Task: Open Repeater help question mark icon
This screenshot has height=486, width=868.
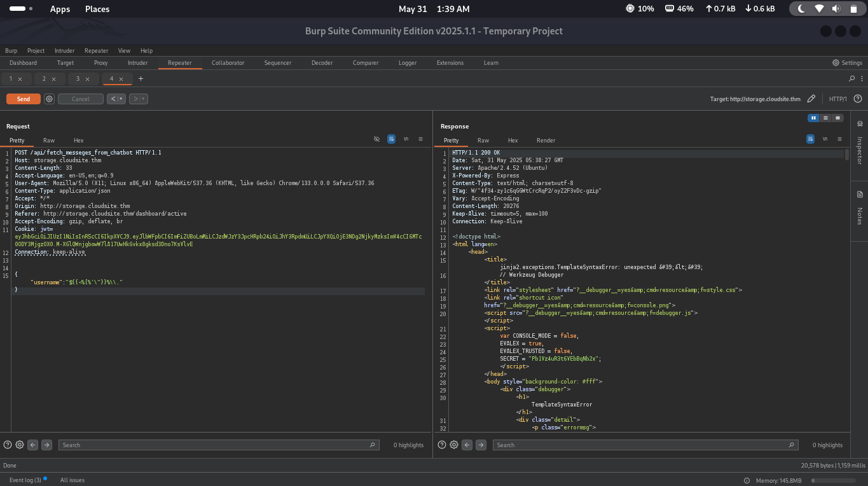Action: point(857,99)
